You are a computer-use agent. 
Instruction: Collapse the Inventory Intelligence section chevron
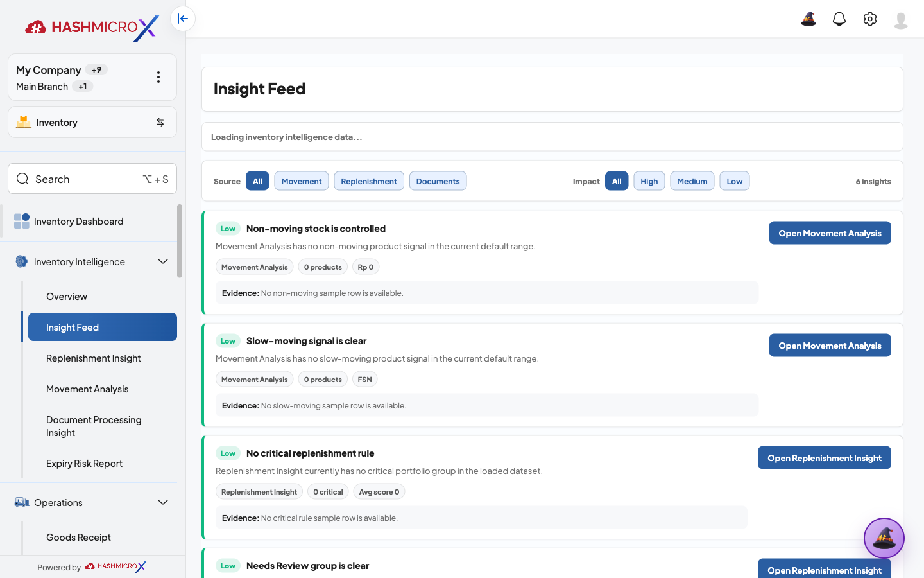(x=163, y=261)
